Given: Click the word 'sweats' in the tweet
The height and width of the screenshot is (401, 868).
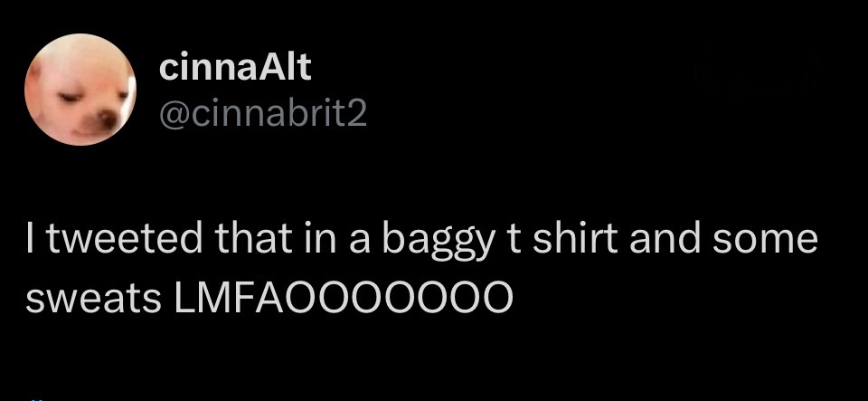Looking at the screenshot, I should pyautogui.click(x=93, y=300).
